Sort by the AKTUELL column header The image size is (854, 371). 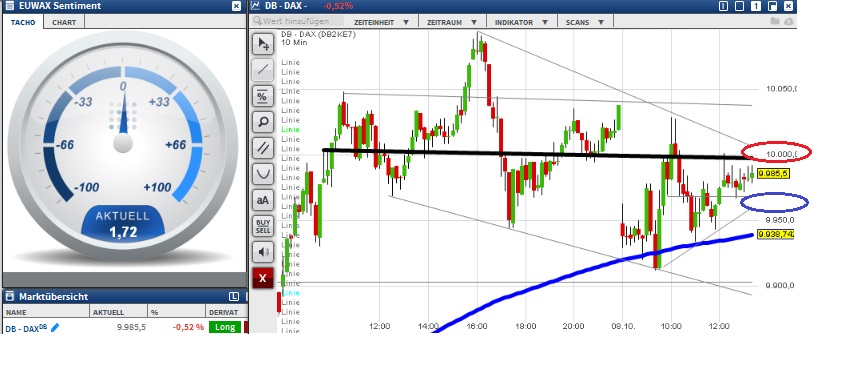pos(118,312)
